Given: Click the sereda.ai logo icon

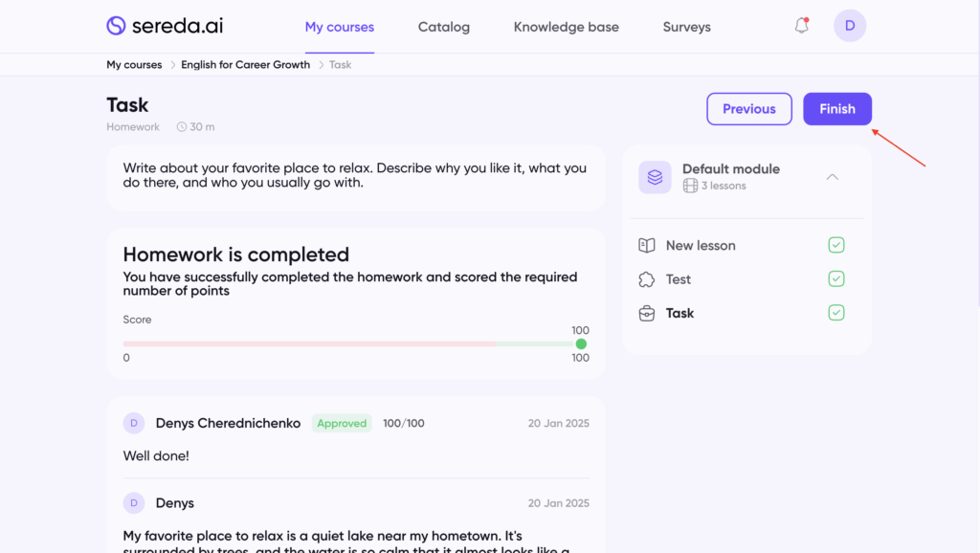Looking at the screenshot, I should point(116,26).
